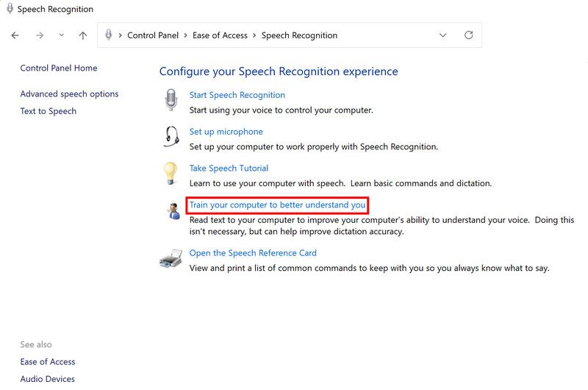Select Ease of Access in breadcrumb path
The width and height of the screenshot is (588, 390).
pos(220,35)
